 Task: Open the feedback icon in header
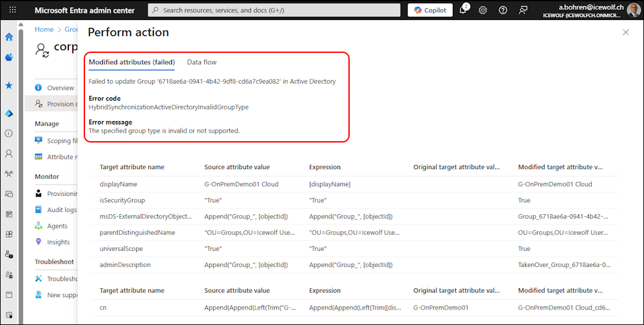pos(523,10)
